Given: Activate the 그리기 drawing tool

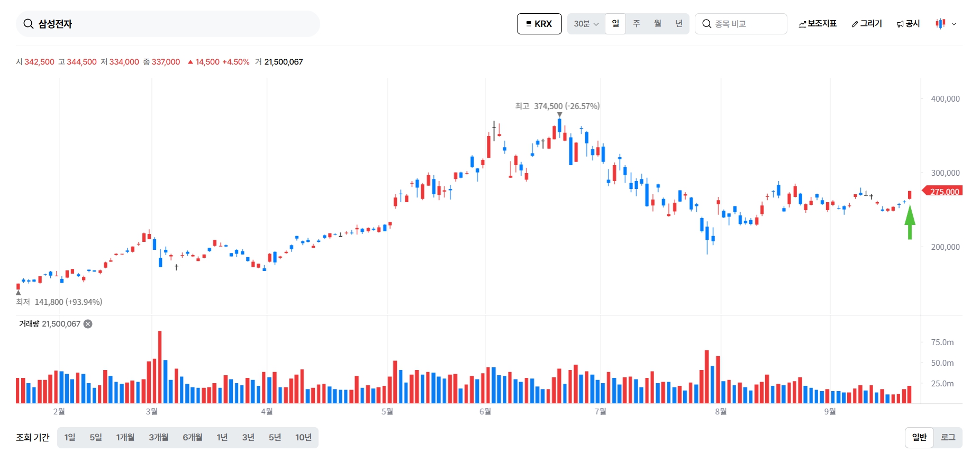Looking at the screenshot, I should (867, 24).
